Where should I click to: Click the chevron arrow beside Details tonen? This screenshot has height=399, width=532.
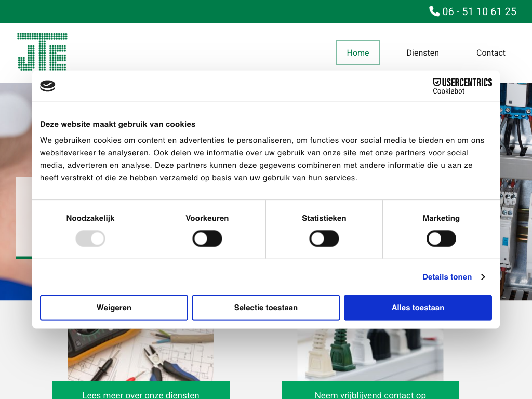tap(483, 277)
